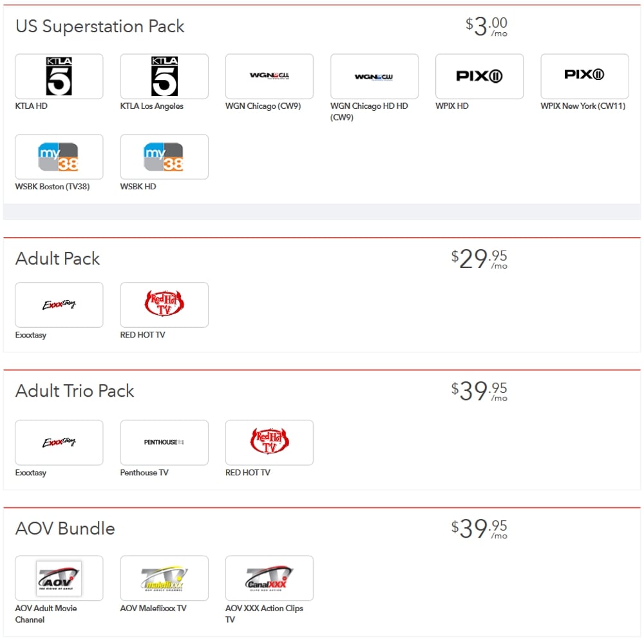Select Exxxtasy tile in the Adult Pack
The image size is (644, 644).
(59, 305)
